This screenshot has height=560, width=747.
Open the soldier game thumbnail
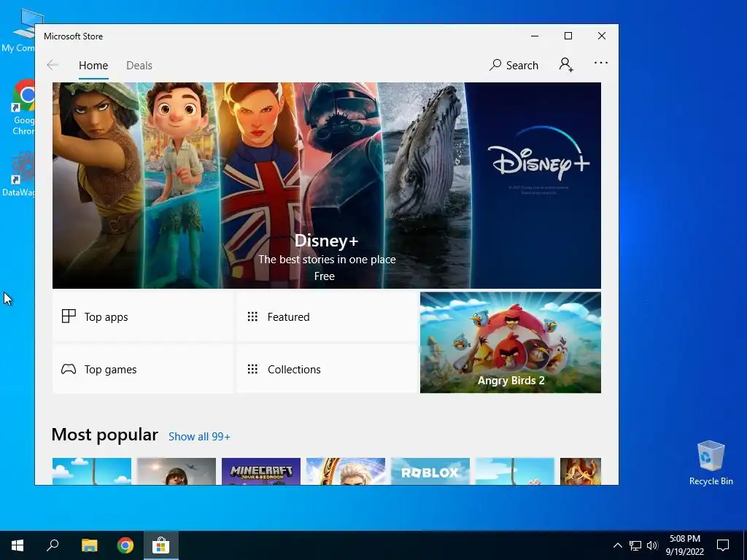tap(177, 472)
